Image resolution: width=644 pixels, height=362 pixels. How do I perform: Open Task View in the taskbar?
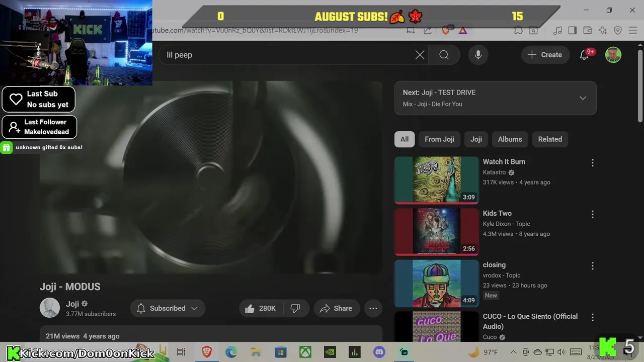tap(181, 352)
